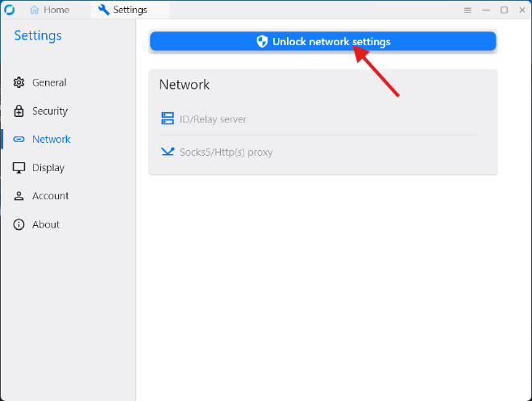Click the RustDesk logo icon

click(x=10, y=10)
